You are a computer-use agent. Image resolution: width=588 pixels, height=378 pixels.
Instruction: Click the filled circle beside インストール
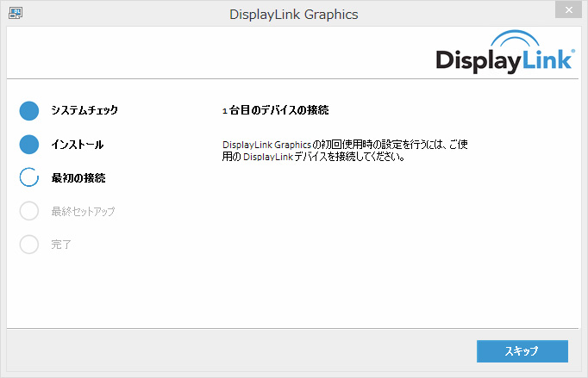click(x=29, y=145)
